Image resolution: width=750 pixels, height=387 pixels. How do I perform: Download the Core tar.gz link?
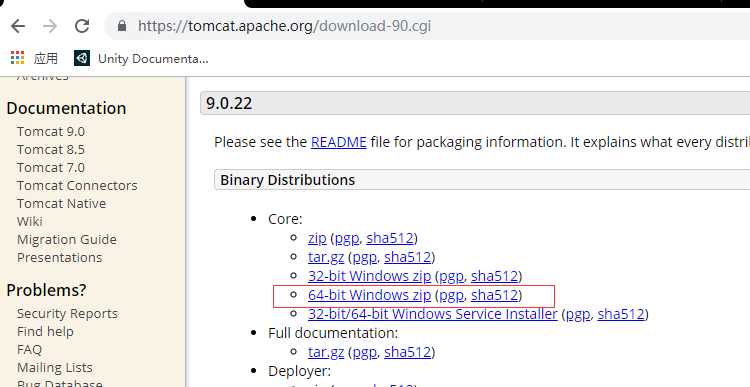(326, 257)
